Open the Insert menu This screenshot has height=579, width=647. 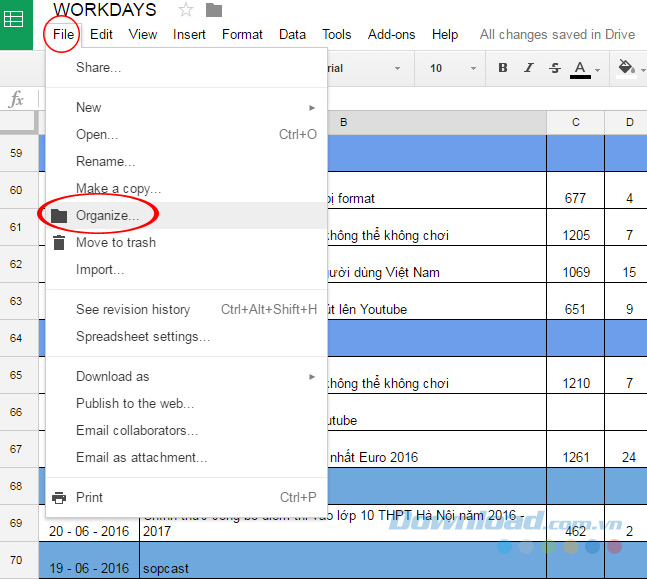(x=189, y=34)
